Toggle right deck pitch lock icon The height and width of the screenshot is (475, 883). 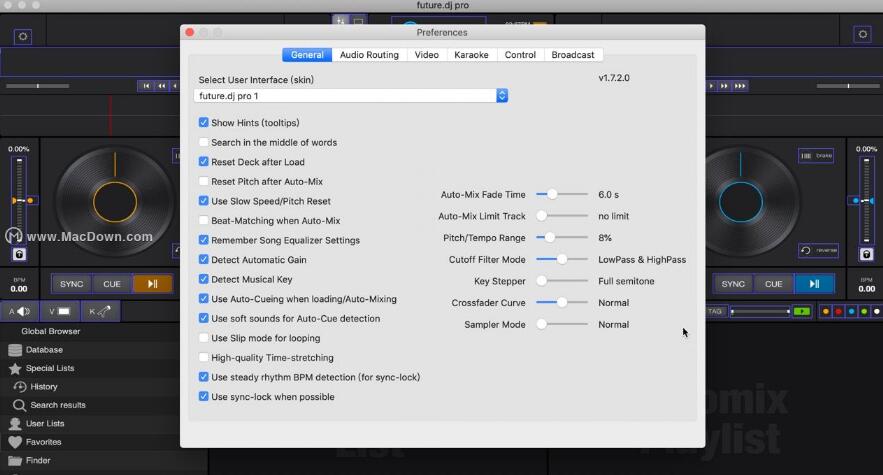click(x=866, y=255)
